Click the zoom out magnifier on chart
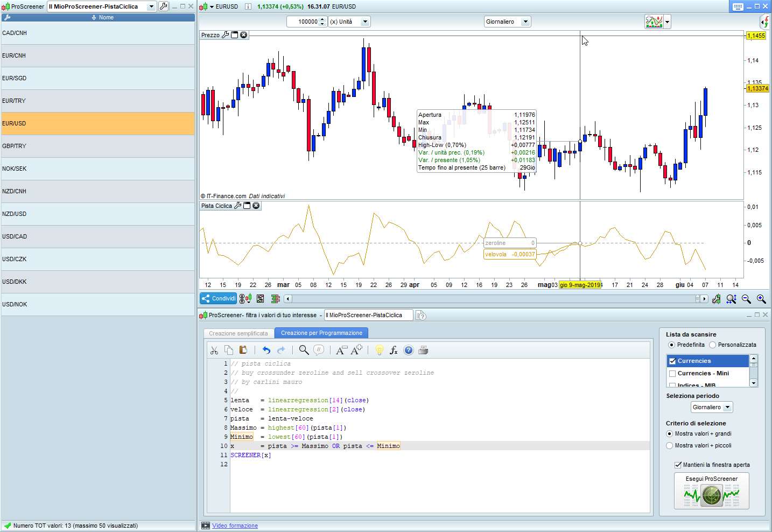 coord(746,299)
